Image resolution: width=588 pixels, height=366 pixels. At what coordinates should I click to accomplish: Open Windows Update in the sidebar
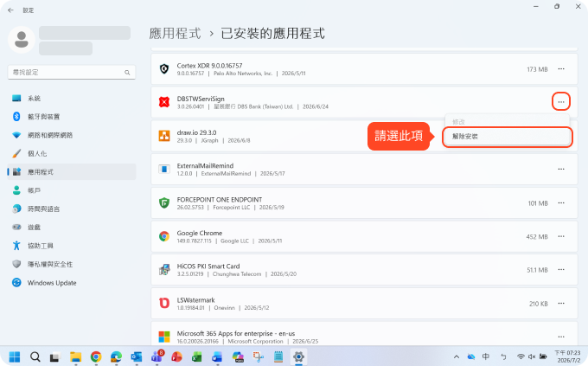click(x=71, y=283)
